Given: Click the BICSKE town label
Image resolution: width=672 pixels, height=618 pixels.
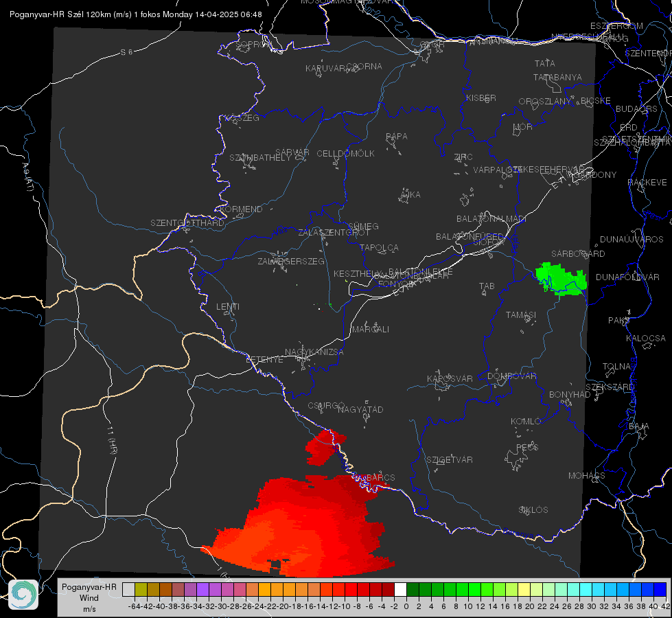Looking at the screenshot, I should click(596, 101).
